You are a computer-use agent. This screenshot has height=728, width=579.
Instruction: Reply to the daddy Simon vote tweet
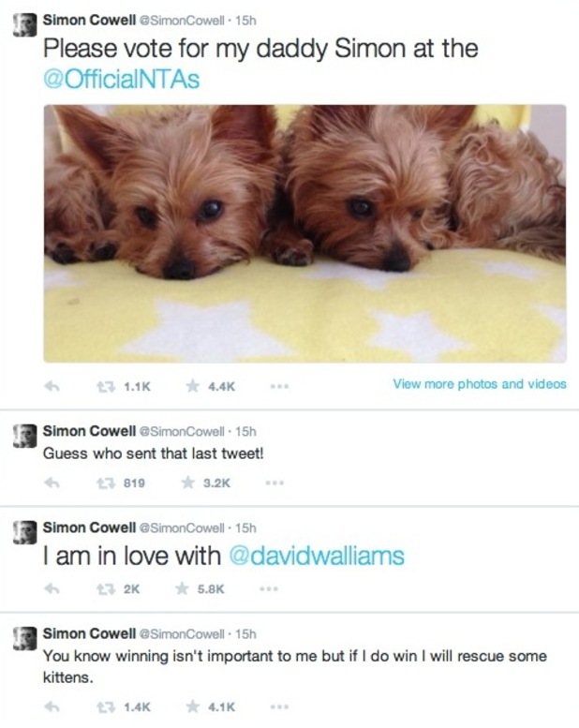[x=52, y=386]
